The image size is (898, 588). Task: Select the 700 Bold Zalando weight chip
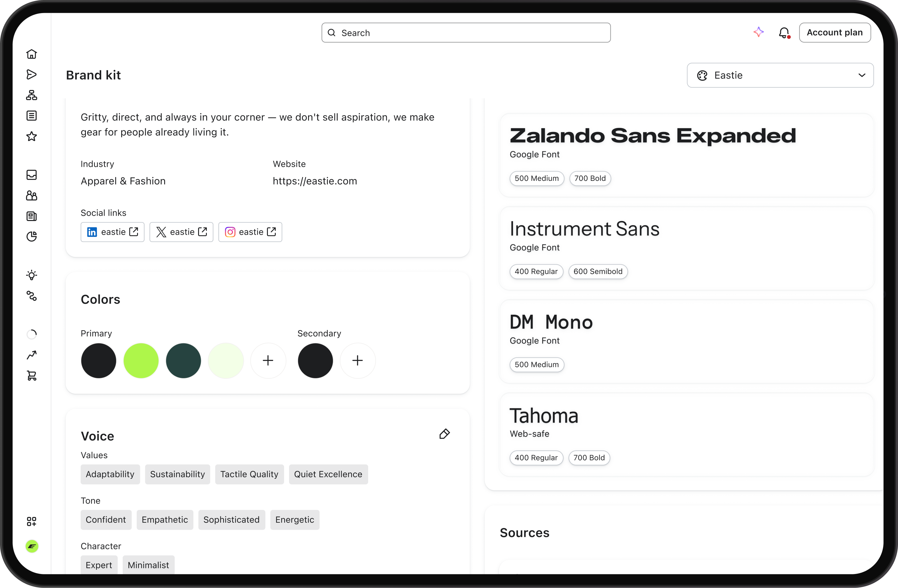(x=590, y=178)
